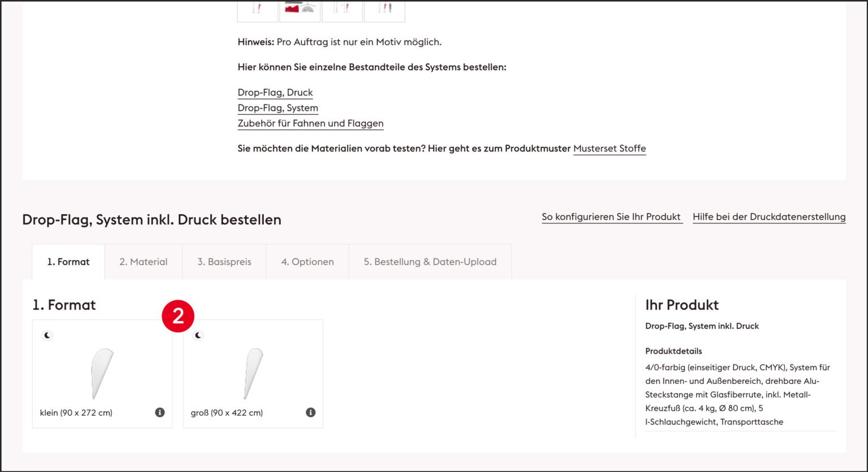The height and width of the screenshot is (472, 868).
Task: Open the Drop-Flag, Druck link
Action: [x=275, y=92]
